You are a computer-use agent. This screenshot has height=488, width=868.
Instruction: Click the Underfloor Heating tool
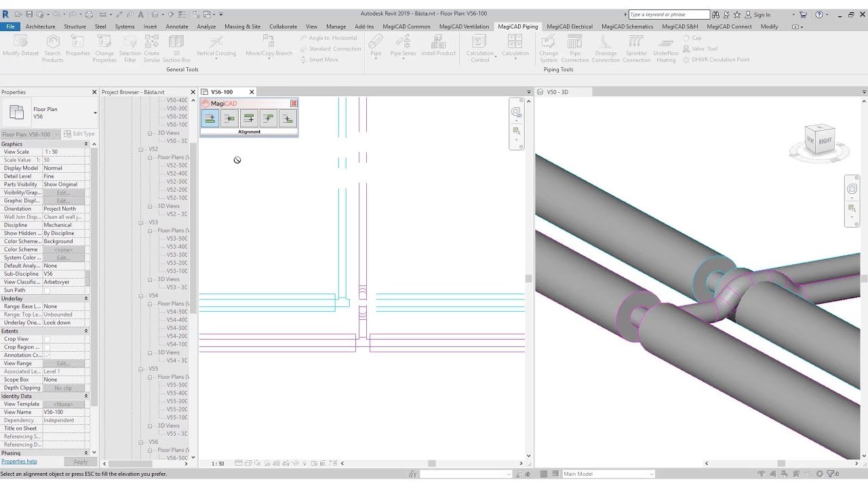(666, 49)
